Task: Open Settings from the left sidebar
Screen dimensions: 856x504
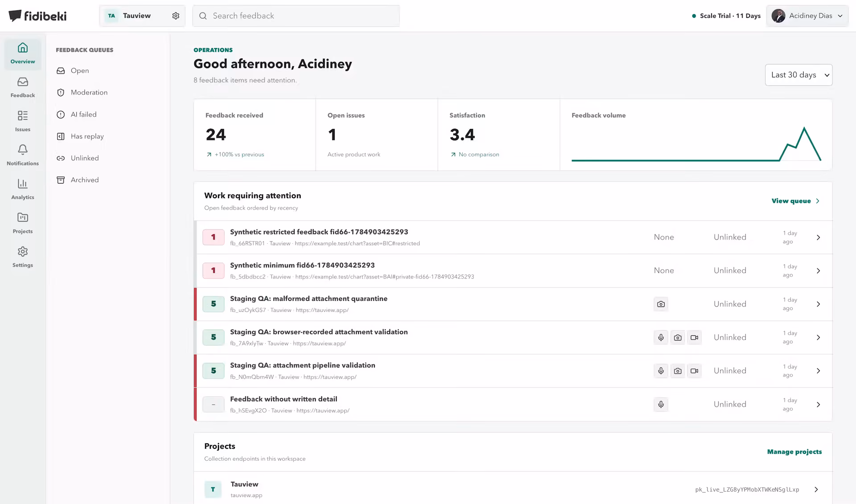Action: pyautogui.click(x=23, y=257)
